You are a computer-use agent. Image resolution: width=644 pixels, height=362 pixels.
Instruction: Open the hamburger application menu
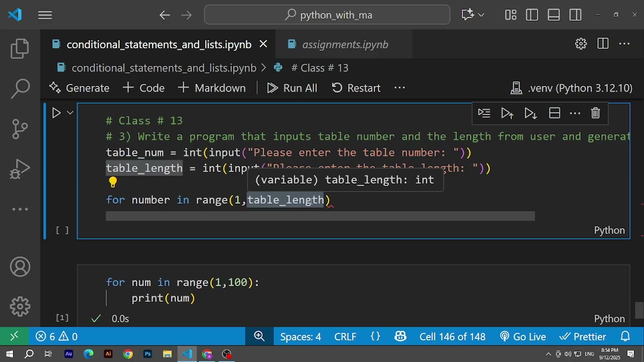[45, 15]
